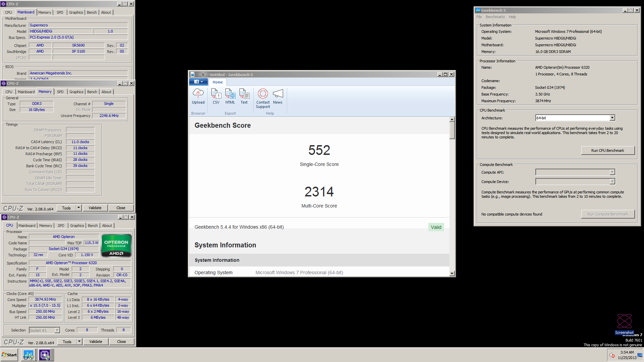Viewport: 644px width, 362px height.
Task: Select the Home ribbon tab
Action: click(x=217, y=82)
